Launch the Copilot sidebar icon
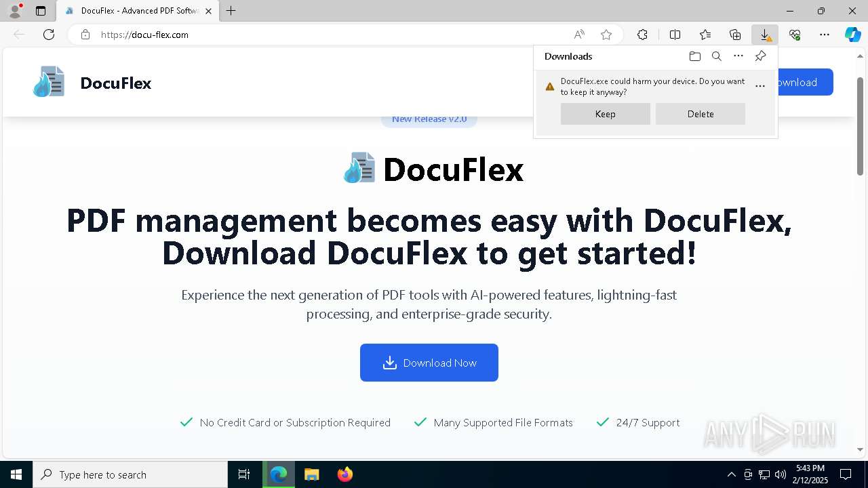 [852, 35]
